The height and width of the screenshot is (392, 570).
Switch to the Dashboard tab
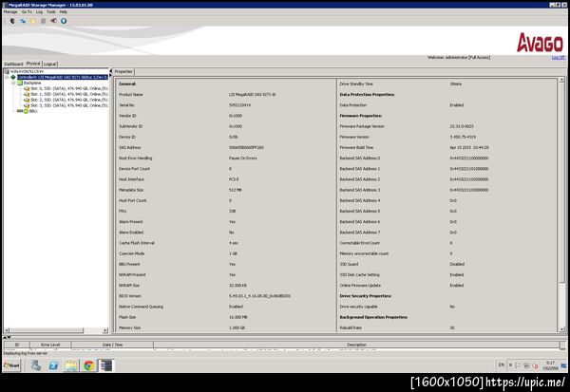pyautogui.click(x=13, y=64)
